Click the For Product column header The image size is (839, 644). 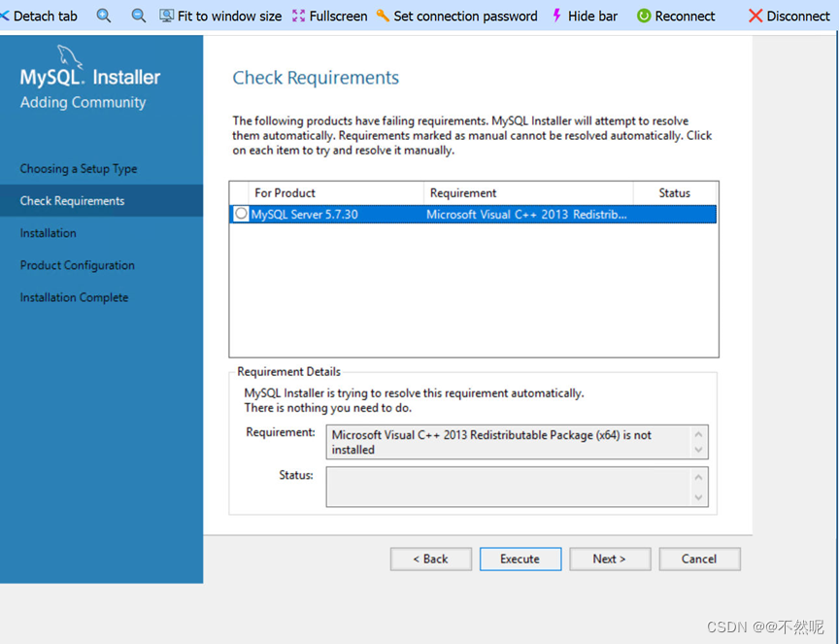[x=336, y=192]
